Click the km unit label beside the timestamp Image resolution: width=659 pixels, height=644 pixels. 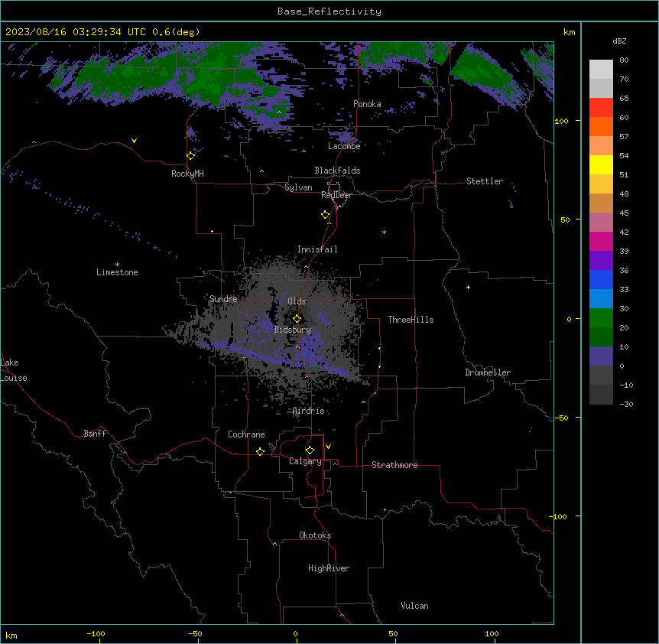click(569, 32)
